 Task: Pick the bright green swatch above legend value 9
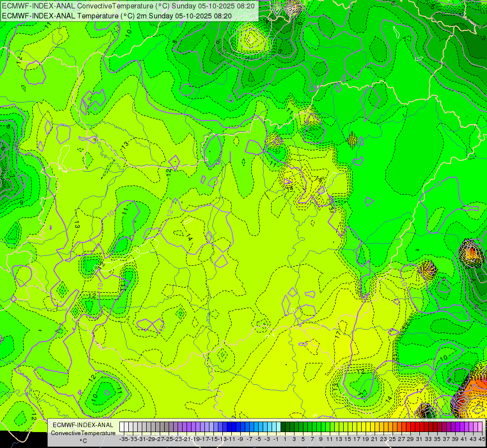(320, 427)
